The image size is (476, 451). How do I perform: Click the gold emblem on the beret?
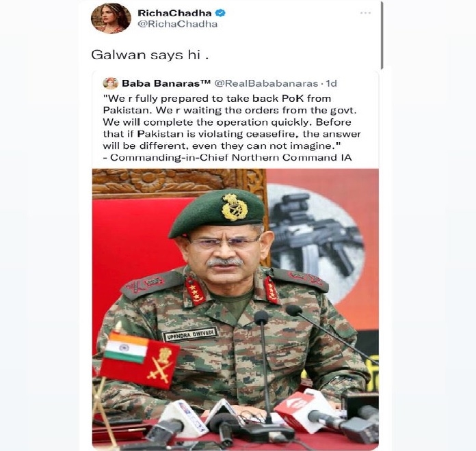[x=235, y=206]
